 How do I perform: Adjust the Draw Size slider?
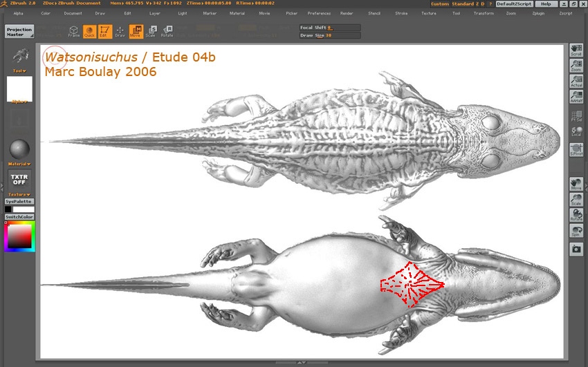[330, 35]
